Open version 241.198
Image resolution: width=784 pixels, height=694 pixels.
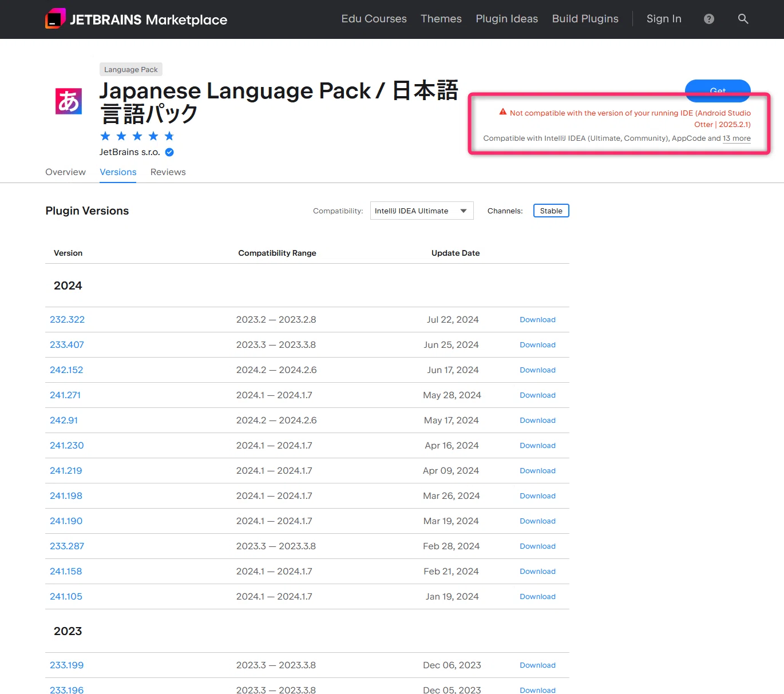click(66, 496)
